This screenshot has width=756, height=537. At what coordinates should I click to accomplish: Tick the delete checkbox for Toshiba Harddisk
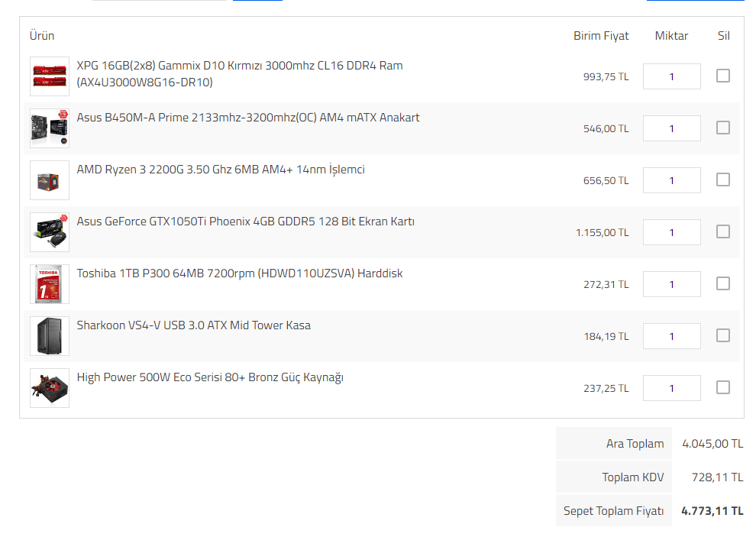(x=722, y=283)
